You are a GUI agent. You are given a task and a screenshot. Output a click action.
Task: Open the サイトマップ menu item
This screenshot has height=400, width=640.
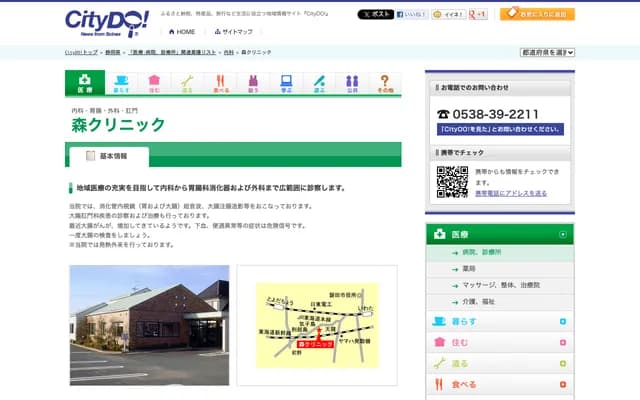click(x=233, y=31)
